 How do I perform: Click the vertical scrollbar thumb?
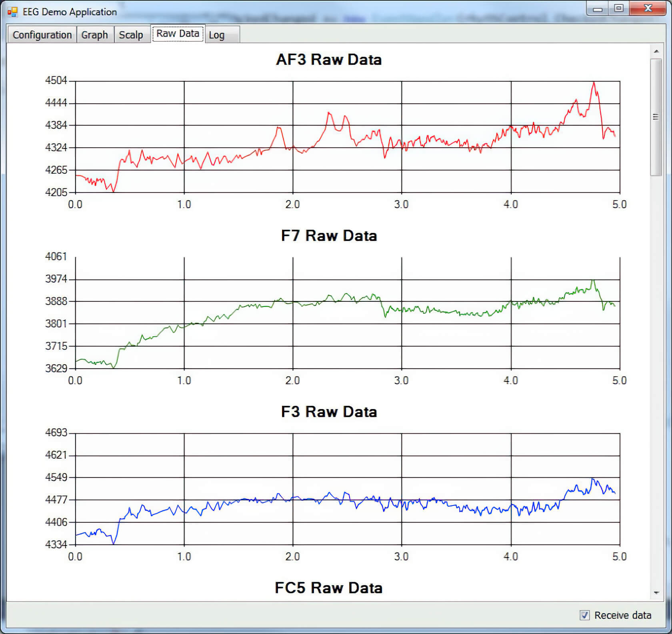(656, 117)
